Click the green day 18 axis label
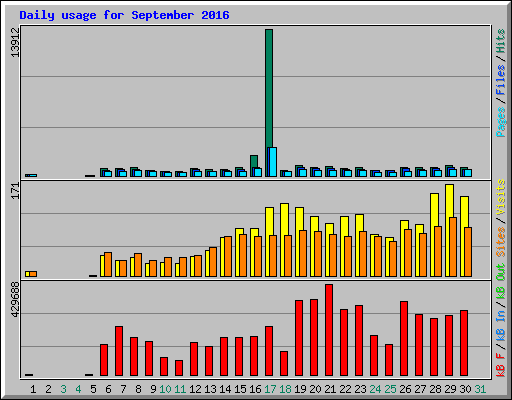Image resolution: width=512 pixels, height=400 pixels. 285,389
